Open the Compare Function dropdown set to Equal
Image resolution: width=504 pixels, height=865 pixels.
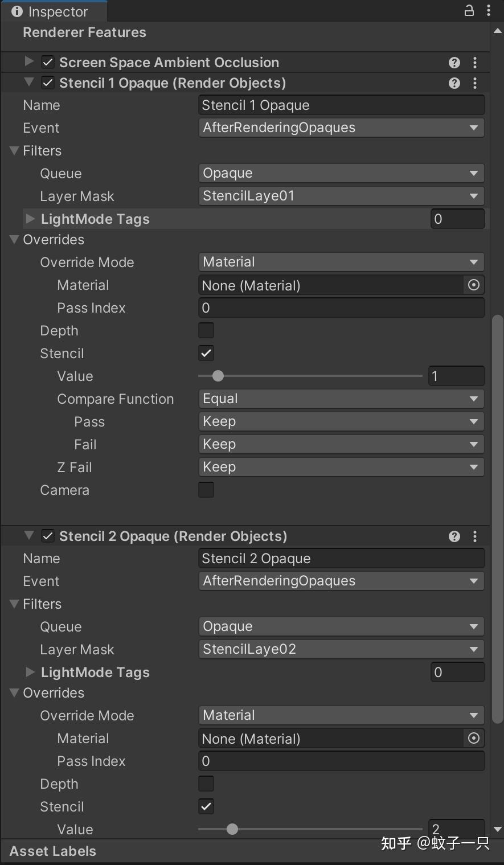(x=341, y=399)
